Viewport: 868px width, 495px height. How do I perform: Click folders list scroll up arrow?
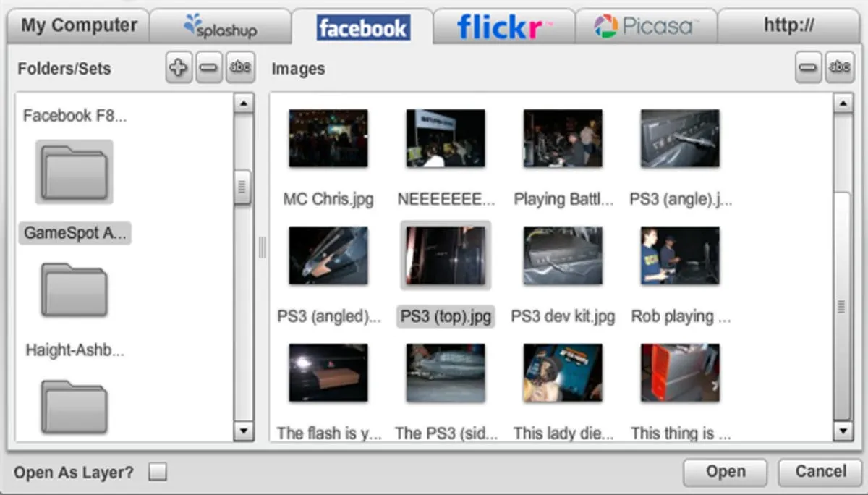(x=243, y=104)
